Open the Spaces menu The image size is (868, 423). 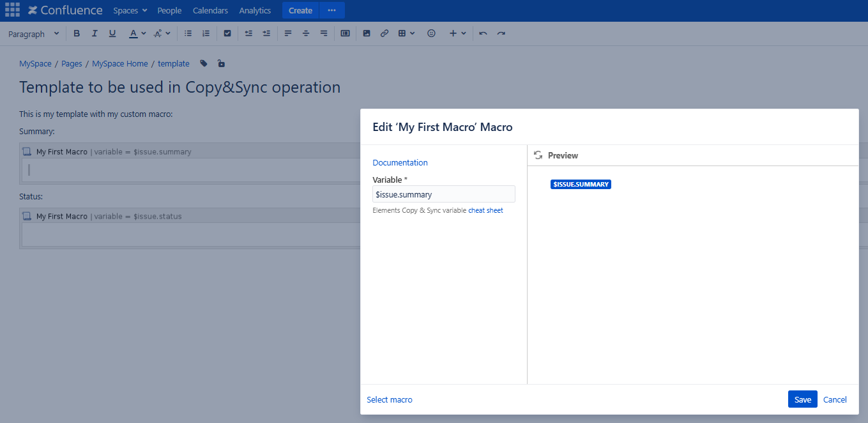(x=130, y=10)
